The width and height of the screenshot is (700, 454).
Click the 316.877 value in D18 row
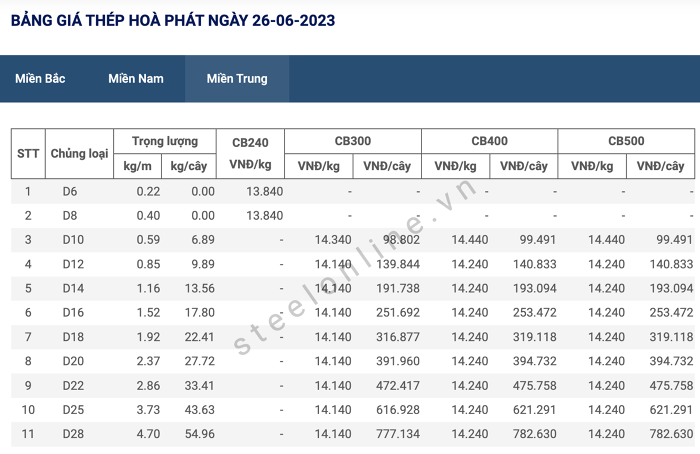coord(398,337)
